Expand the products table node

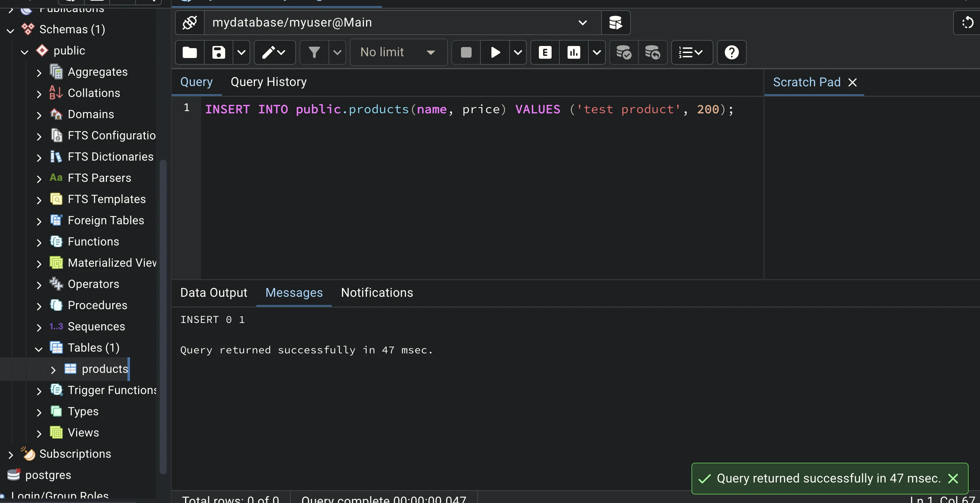(x=53, y=370)
